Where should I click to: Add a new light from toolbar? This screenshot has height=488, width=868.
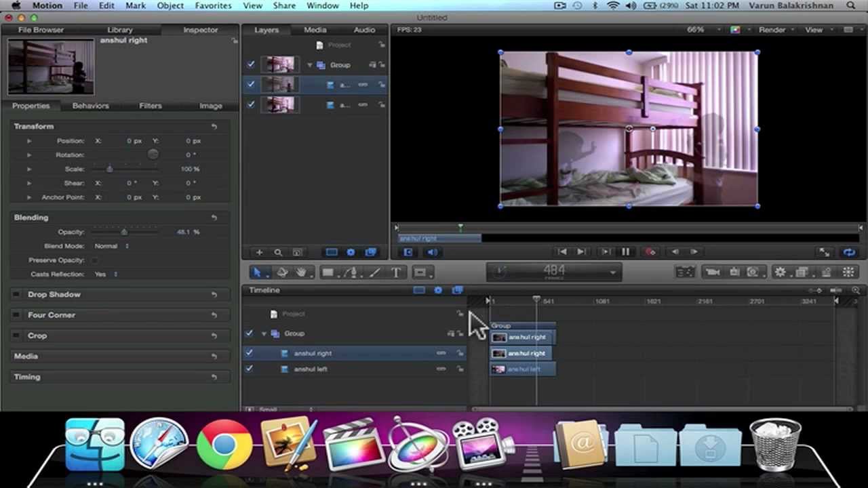point(734,272)
